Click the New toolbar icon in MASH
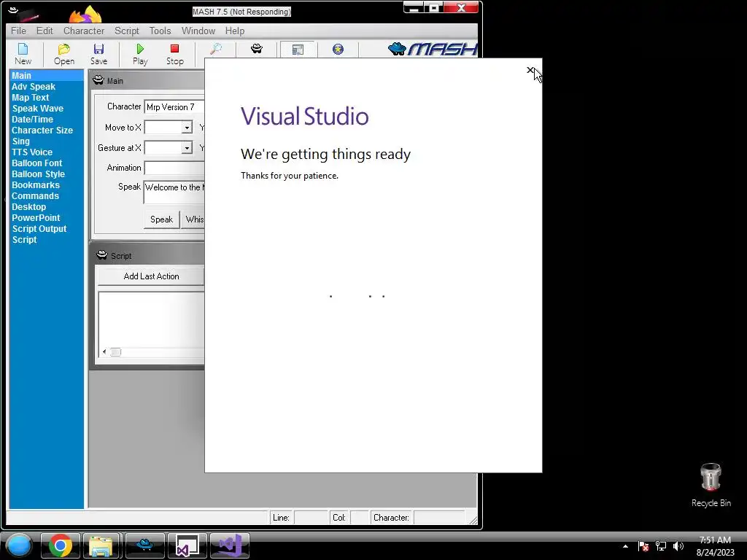747x560 pixels. tap(23, 54)
